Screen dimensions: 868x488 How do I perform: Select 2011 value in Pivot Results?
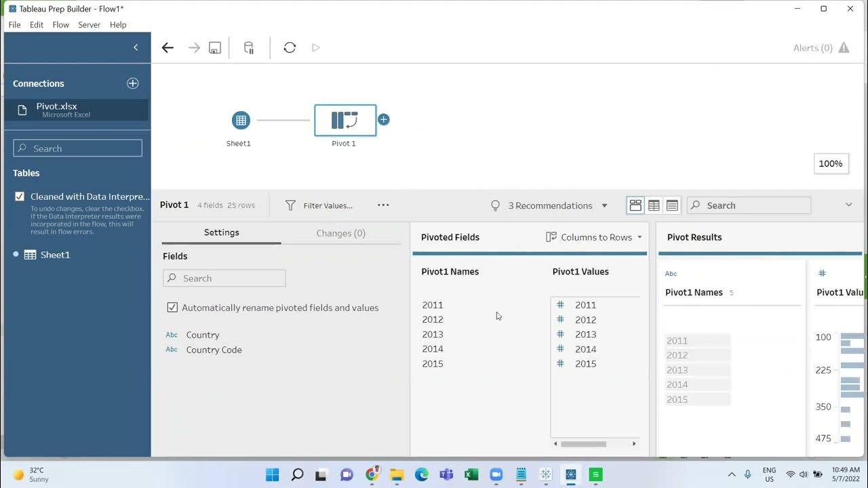click(697, 341)
